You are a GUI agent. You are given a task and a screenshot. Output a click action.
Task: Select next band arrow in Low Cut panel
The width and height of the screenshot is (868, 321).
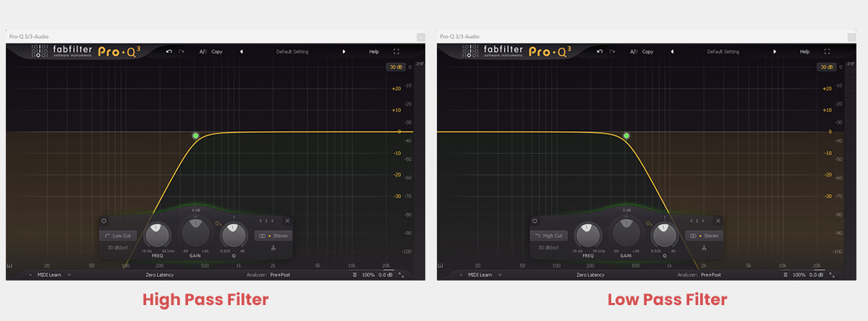click(273, 221)
